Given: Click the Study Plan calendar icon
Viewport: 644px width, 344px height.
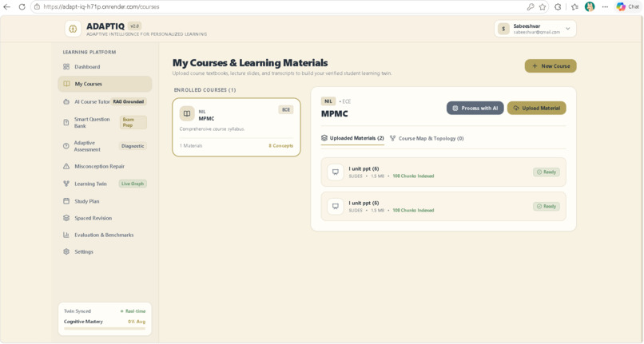Looking at the screenshot, I should coord(66,201).
